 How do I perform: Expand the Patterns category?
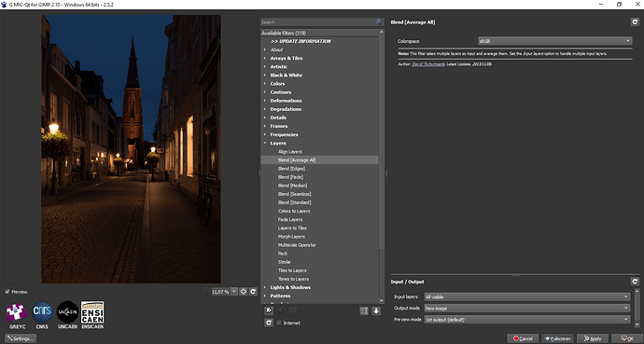265,296
